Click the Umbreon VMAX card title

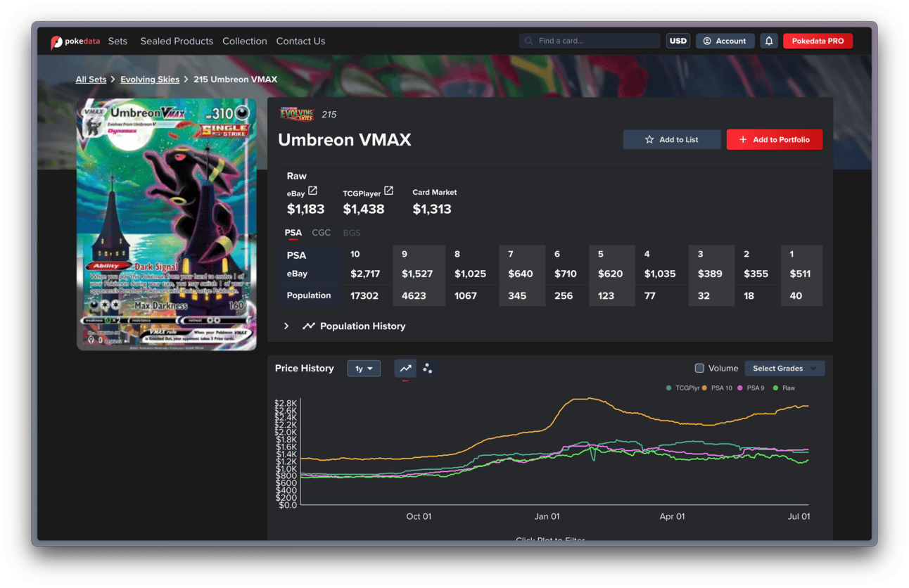pos(345,140)
